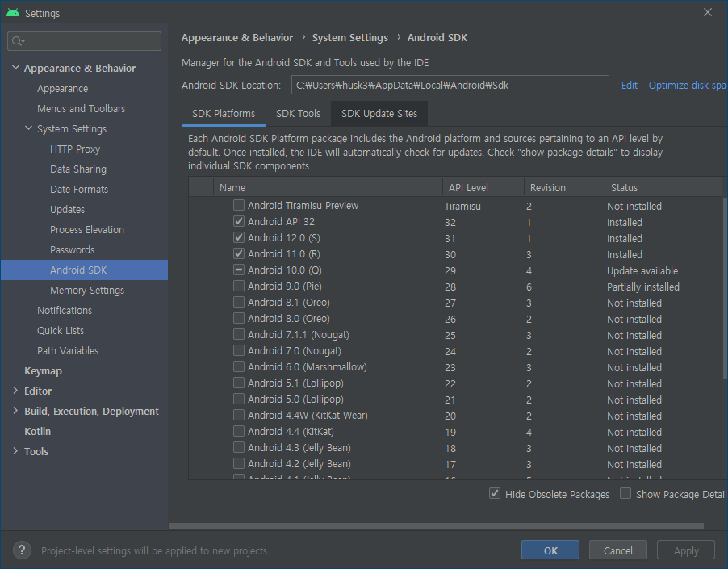Open Menus and Toolbars settings
The height and width of the screenshot is (569, 728).
click(x=82, y=109)
